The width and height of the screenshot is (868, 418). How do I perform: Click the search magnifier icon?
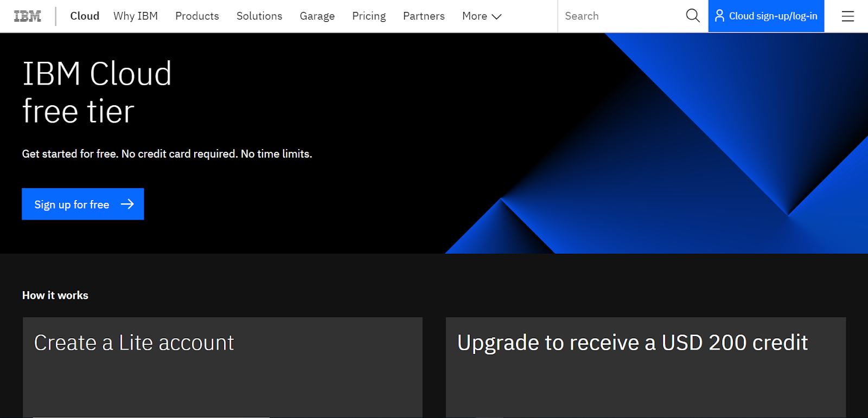[693, 16]
